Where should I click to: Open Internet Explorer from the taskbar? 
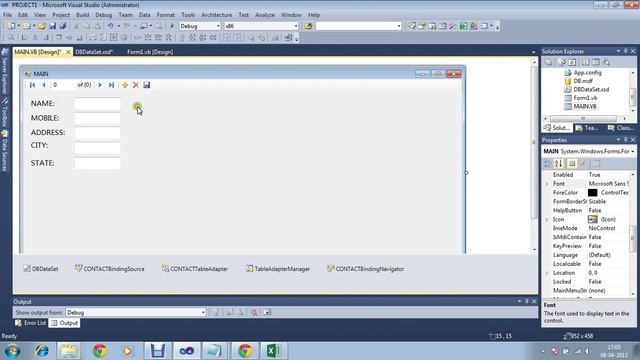(42, 351)
